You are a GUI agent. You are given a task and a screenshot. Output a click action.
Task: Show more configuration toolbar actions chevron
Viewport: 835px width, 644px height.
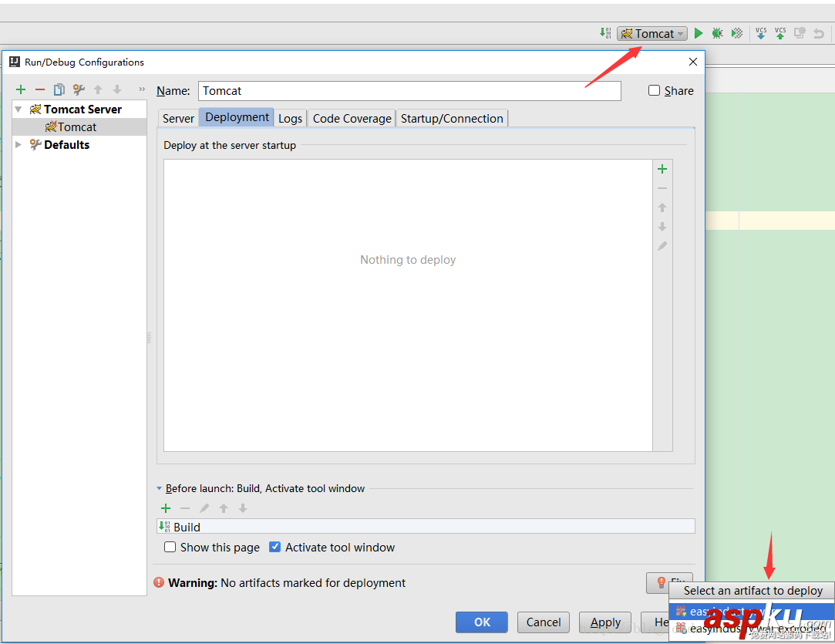click(142, 89)
